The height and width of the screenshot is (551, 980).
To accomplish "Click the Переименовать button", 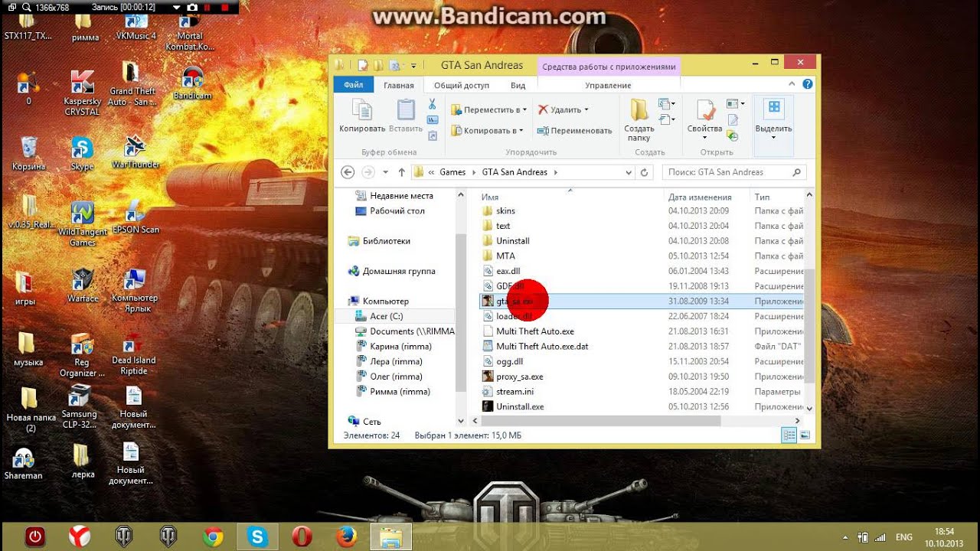I will 574,131.
